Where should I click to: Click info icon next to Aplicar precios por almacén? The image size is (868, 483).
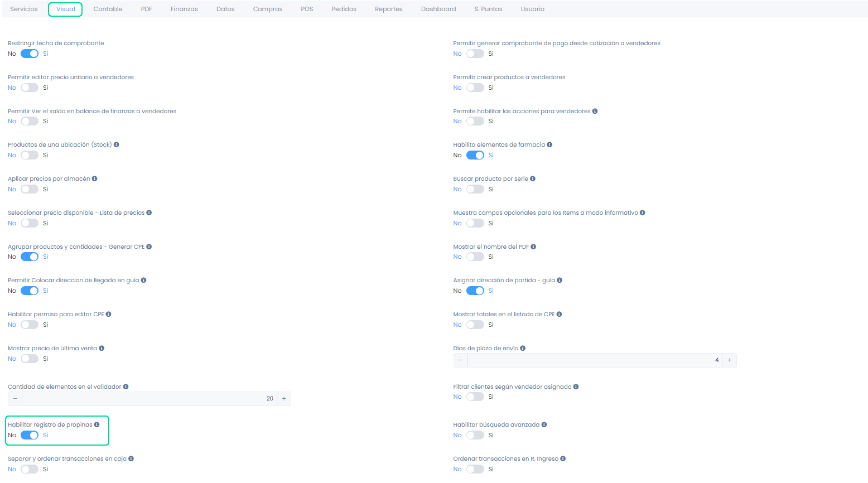[95, 178]
